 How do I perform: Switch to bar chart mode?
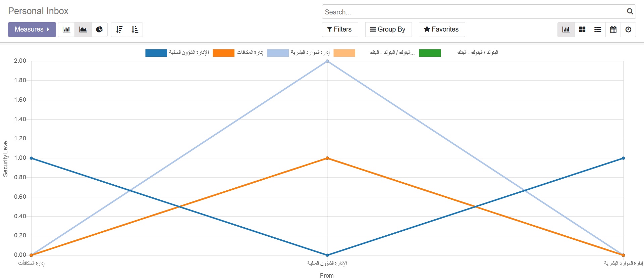point(66,30)
